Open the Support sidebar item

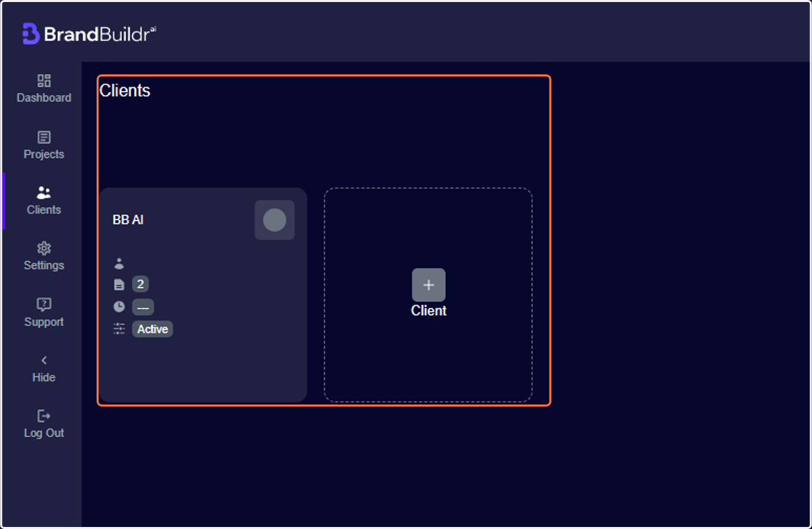(44, 313)
